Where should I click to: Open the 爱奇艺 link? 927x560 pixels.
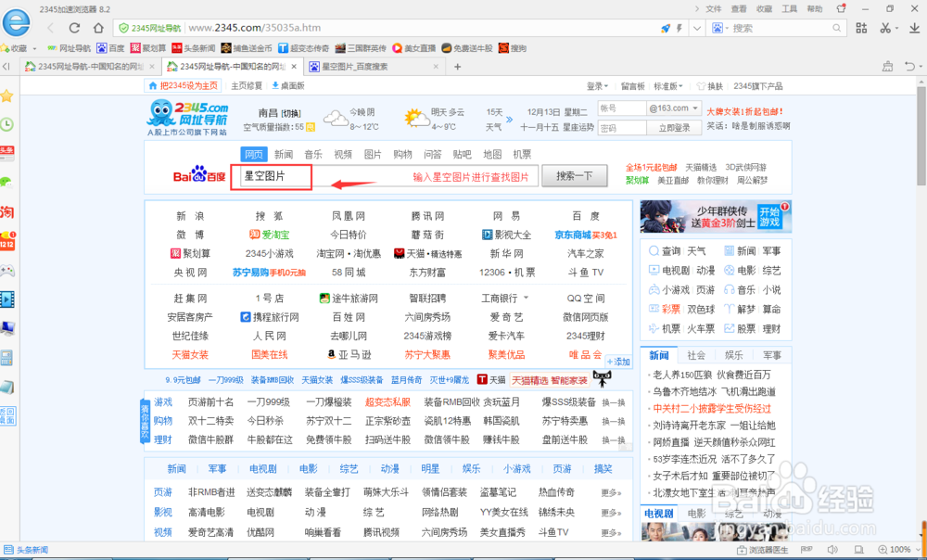pos(507,317)
